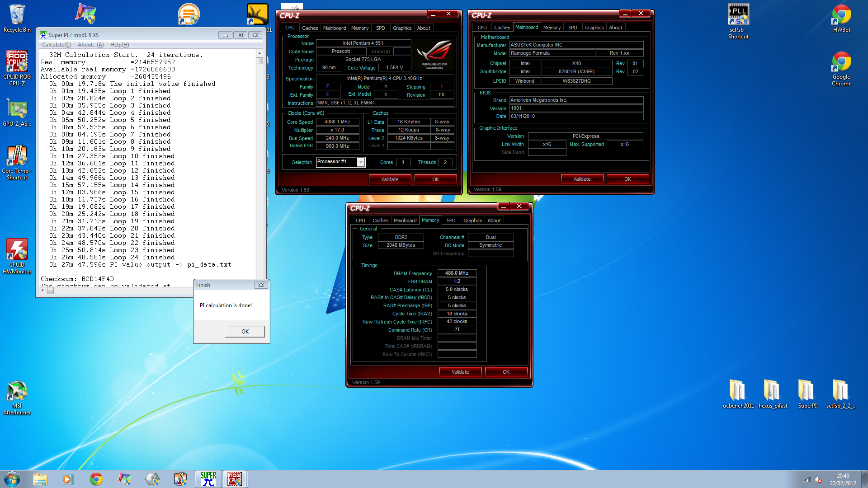Click the colorful shielded icon on the taskbar
The width and height of the screenshot is (868, 488).
(x=124, y=479)
